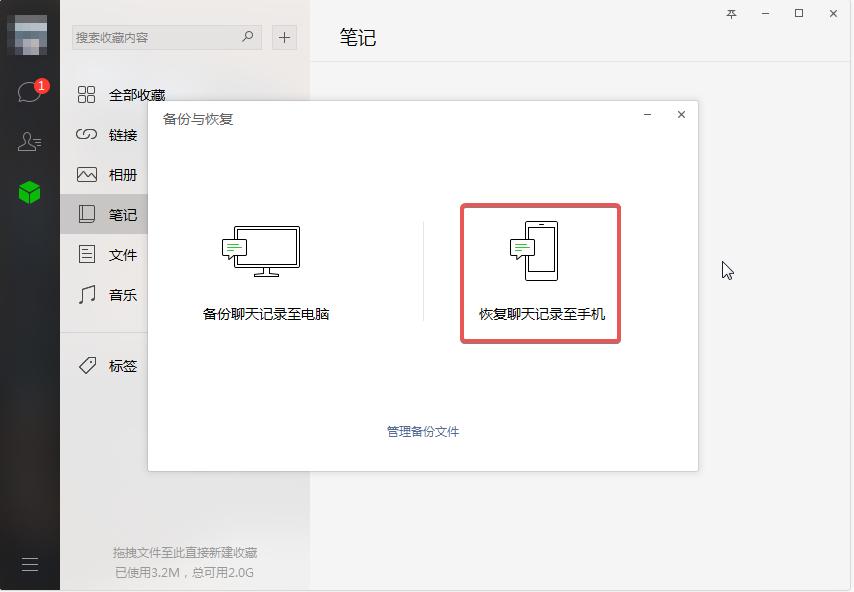Click the 备份与恢复 dialog title
The height and width of the screenshot is (592, 854).
click(x=198, y=119)
